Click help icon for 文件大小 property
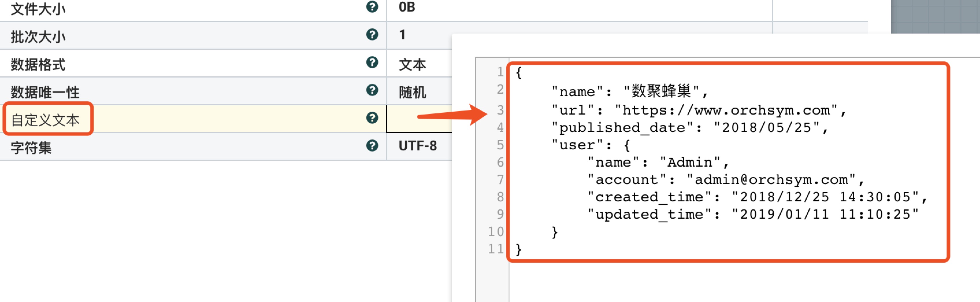This screenshot has width=980, height=302. 372,7
